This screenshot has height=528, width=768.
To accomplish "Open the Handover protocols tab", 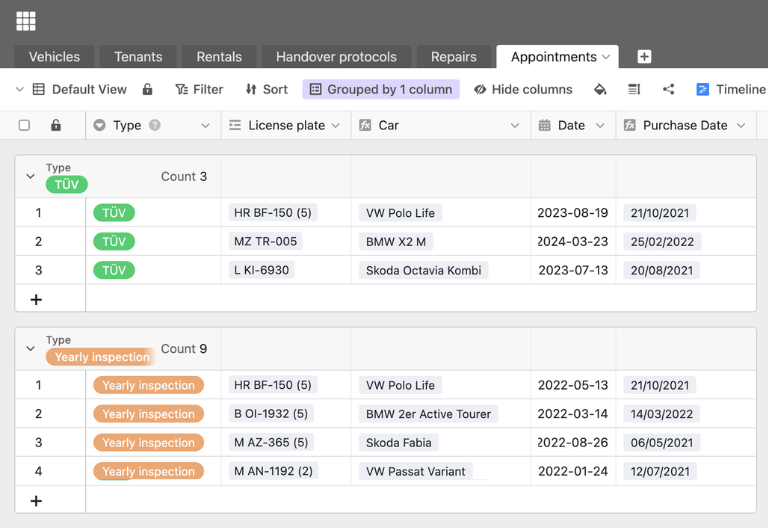I will [336, 57].
